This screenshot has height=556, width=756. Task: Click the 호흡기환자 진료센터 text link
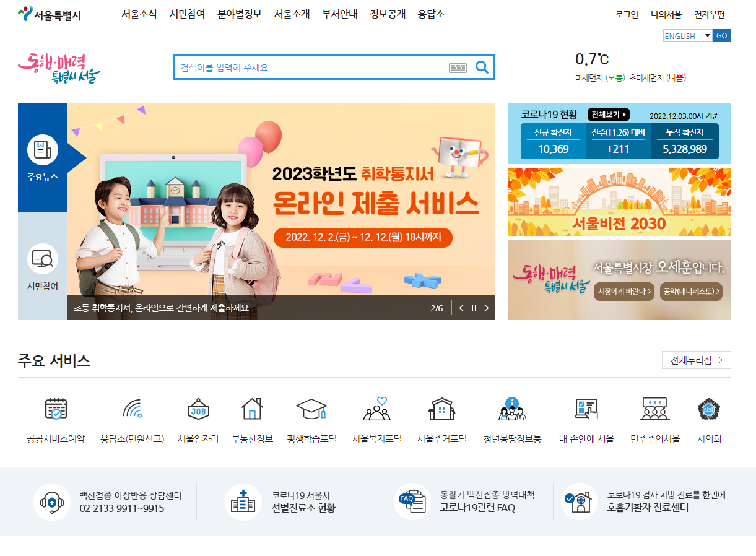[x=648, y=508]
